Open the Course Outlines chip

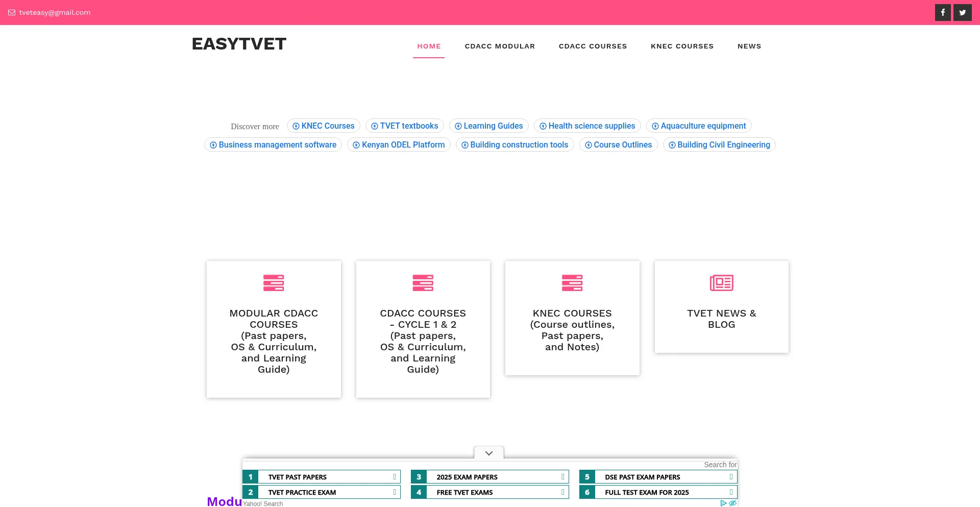coord(618,145)
